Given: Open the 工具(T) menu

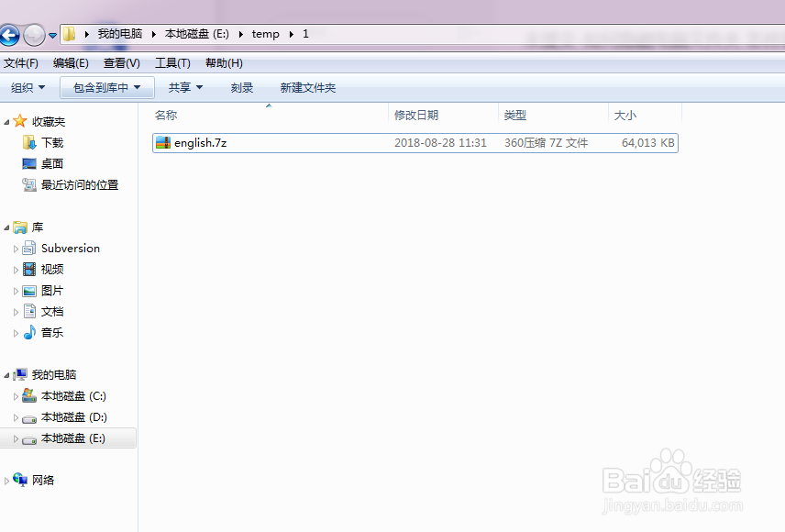Looking at the screenshot, I should pyautogui.click(x=172, y=63).
